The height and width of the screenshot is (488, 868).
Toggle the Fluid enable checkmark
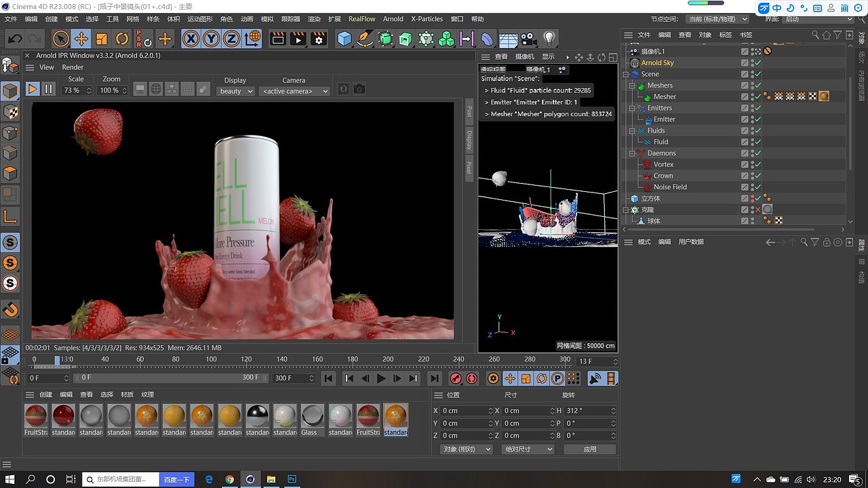pos(759,142)
